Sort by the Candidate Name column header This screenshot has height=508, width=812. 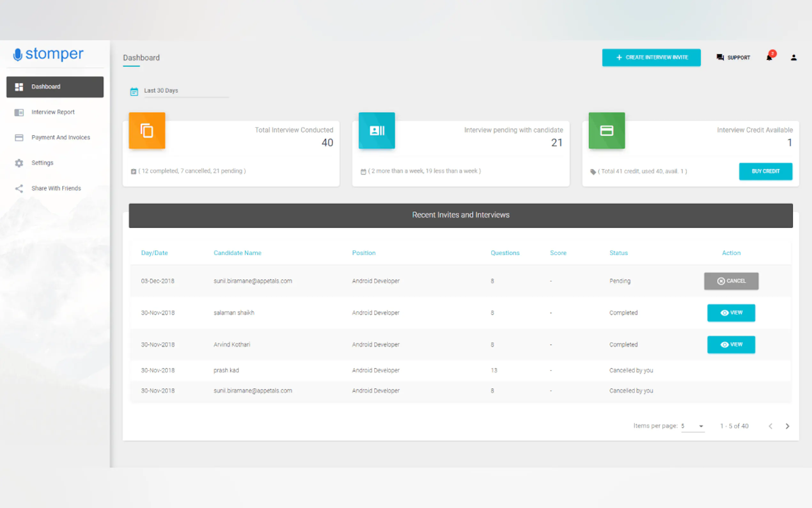pos(237,253)
